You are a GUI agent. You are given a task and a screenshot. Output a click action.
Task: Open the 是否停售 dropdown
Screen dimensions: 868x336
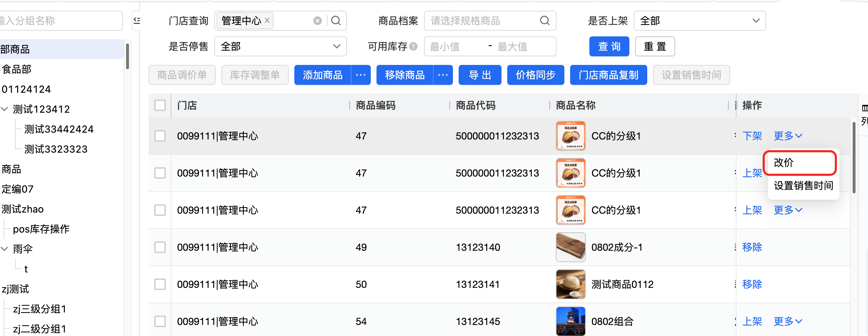(280, 46)
